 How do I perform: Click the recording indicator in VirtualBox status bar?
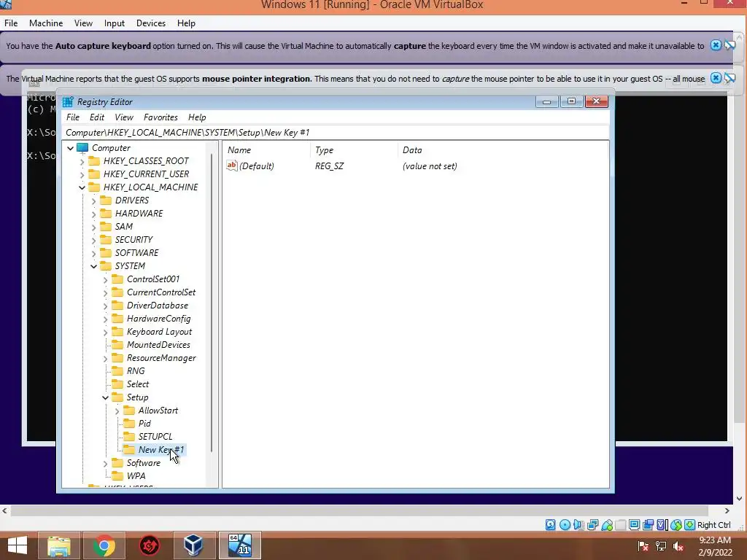point(648,525)
